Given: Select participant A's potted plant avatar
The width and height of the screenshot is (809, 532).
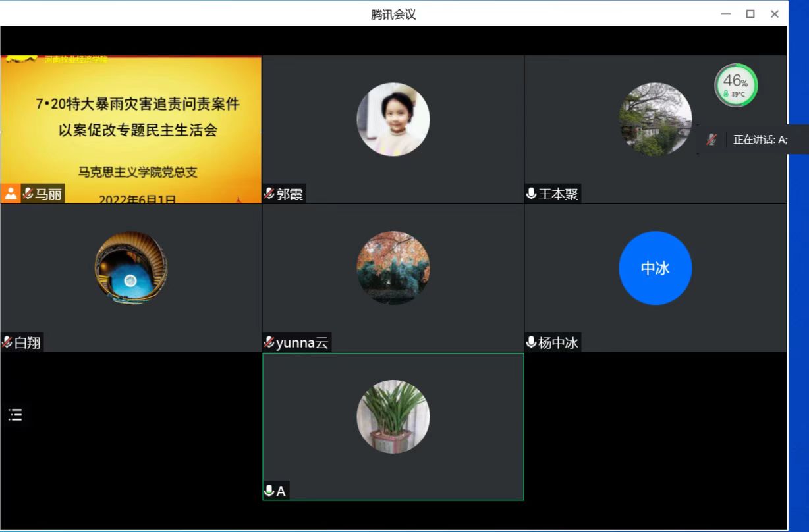Looking at the screenshot, I should point(393,417).
